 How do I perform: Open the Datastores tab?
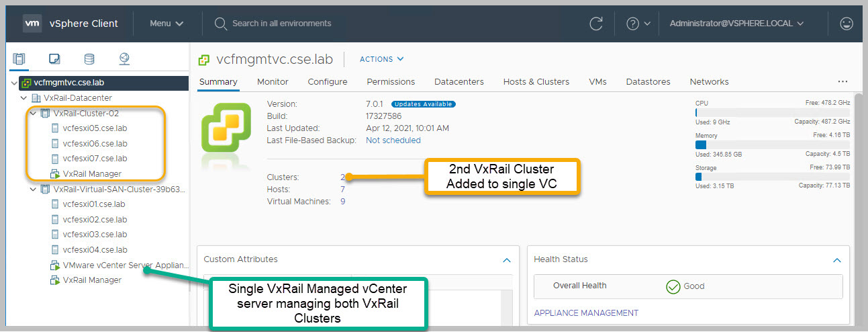point(648,82)
